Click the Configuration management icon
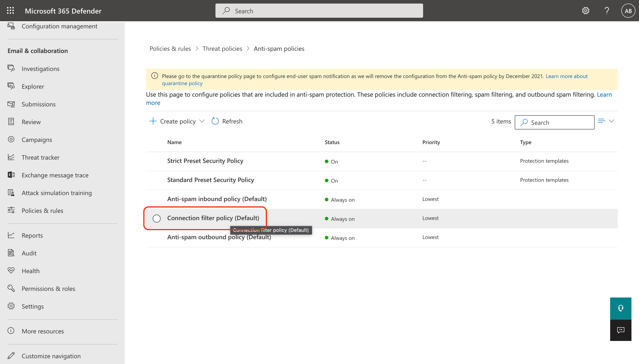 pos(11,26)
